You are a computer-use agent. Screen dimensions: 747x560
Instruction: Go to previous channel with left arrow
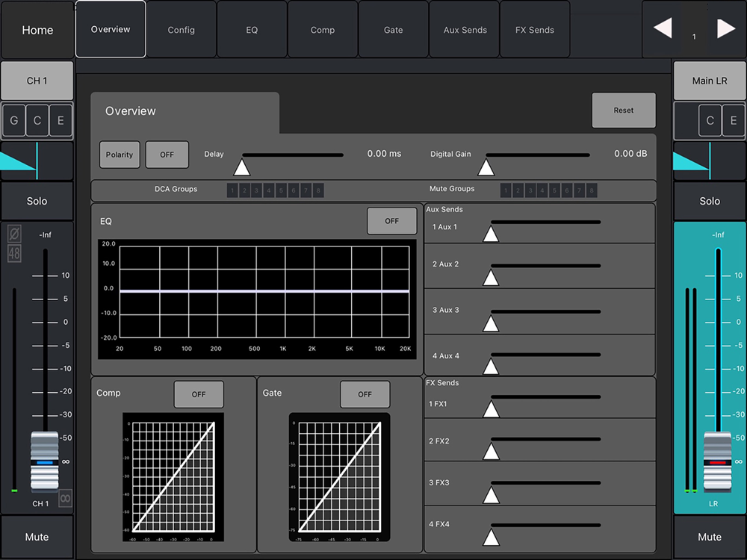point(663,28)
